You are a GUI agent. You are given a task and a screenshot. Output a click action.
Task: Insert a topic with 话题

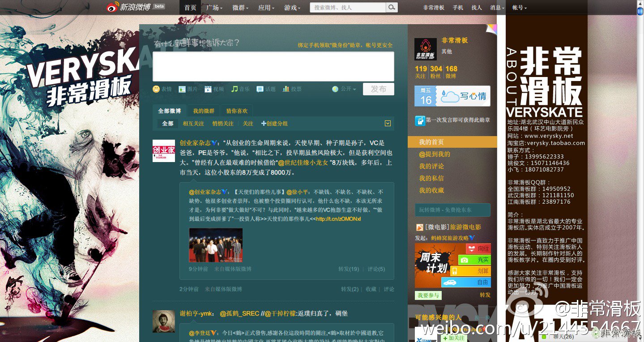point(266,89)
